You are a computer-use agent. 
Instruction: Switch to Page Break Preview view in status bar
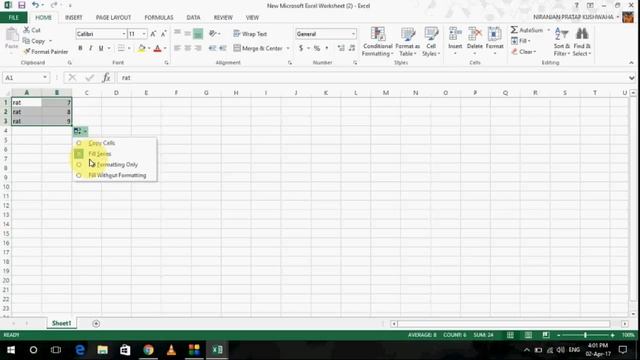[x=546, y=335]
